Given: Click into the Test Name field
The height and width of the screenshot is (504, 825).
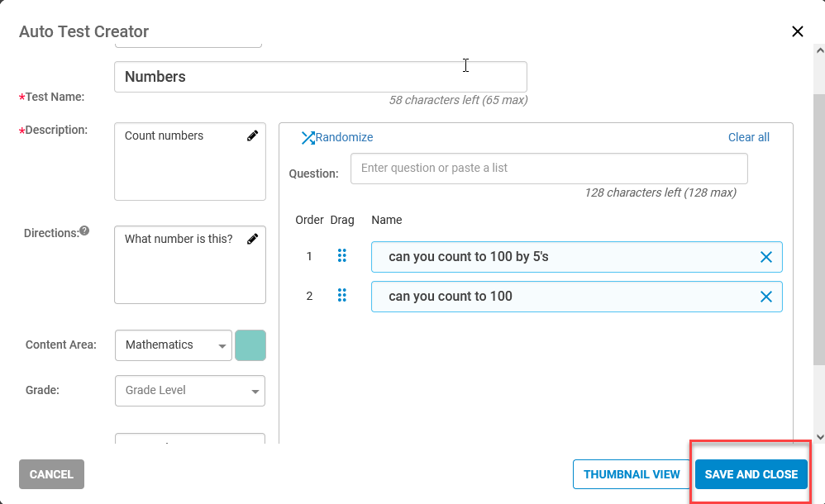Looking at the screenshot, I should coord(321,77).
